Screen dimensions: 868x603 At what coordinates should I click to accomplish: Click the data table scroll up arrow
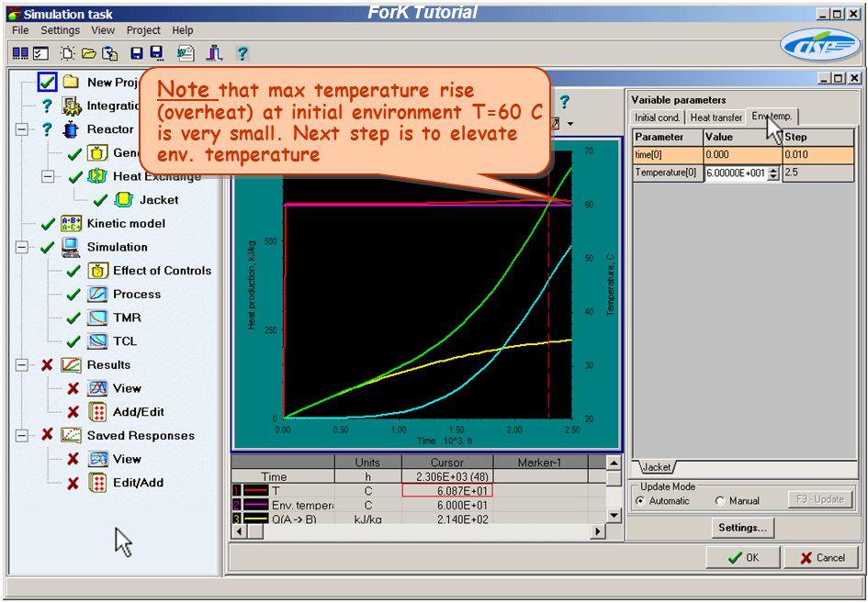pos(614,462)
